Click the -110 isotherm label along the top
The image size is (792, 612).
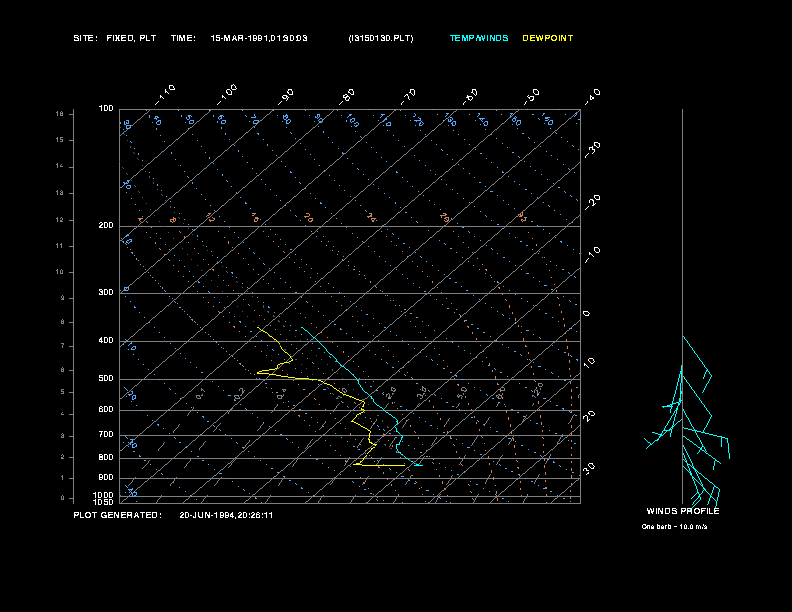[x=165, y=95]
